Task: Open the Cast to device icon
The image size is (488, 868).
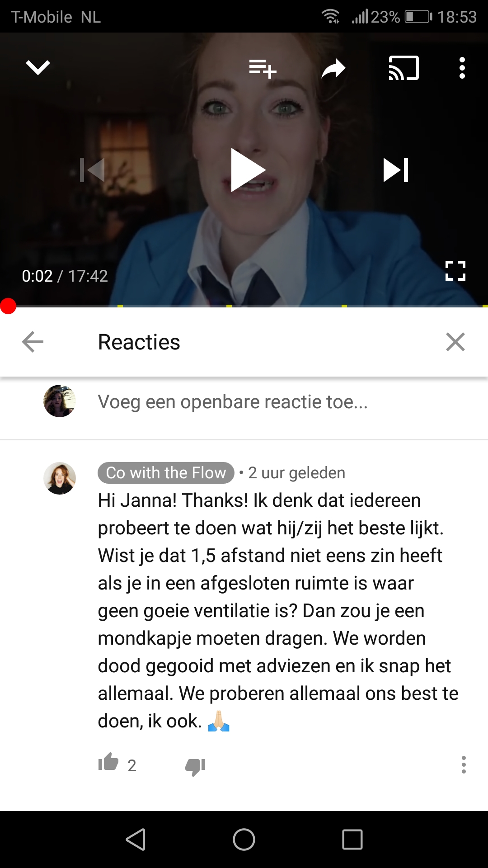Action: (404, 68)
